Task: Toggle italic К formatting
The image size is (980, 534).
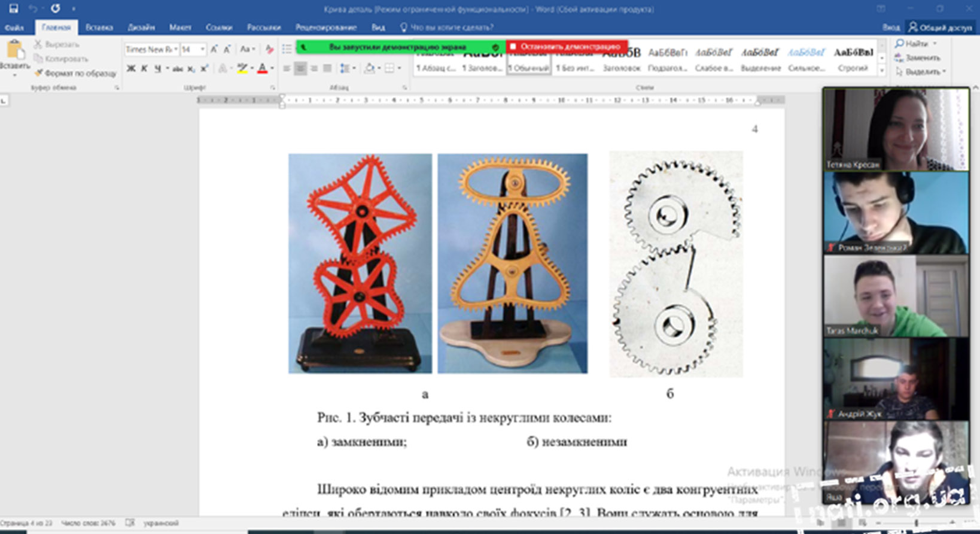Action: coord(144,69)
